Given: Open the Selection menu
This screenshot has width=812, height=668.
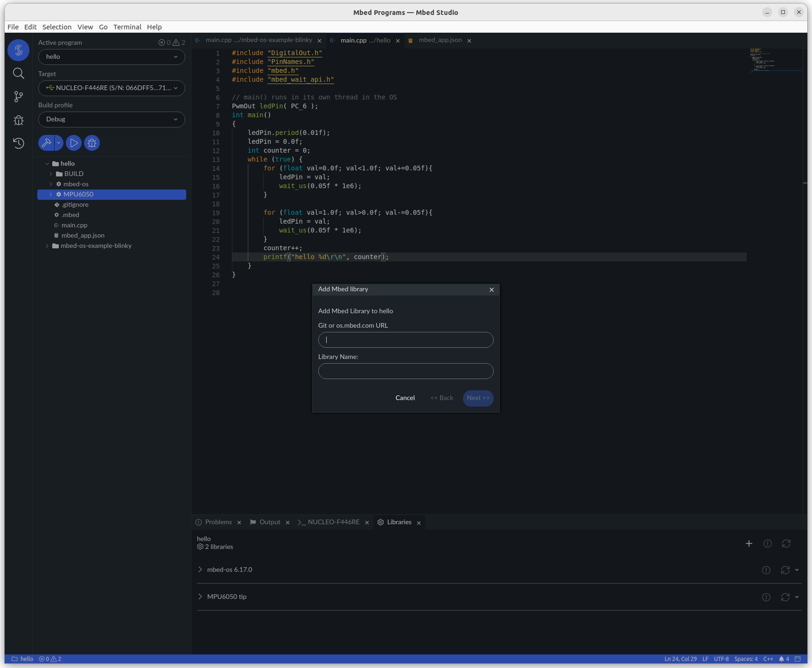Looking at the screenshot, I should (x=57, y=27).
